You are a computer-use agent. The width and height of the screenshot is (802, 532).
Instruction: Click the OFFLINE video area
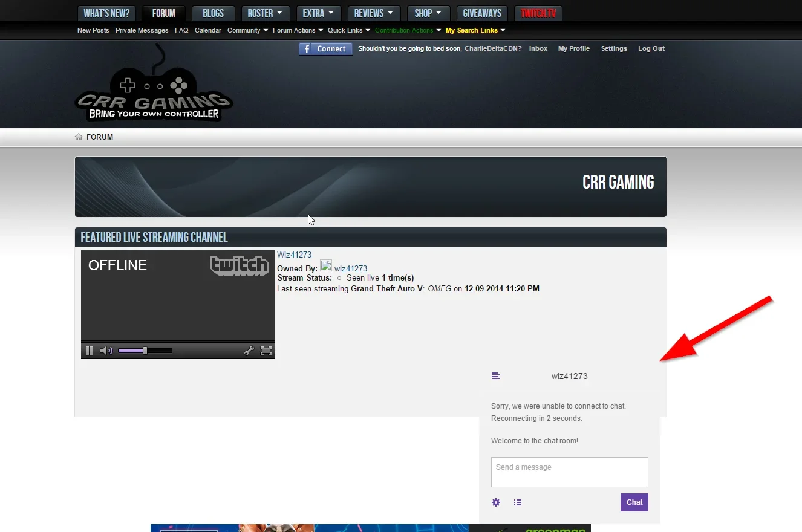(x=178, y=296)
